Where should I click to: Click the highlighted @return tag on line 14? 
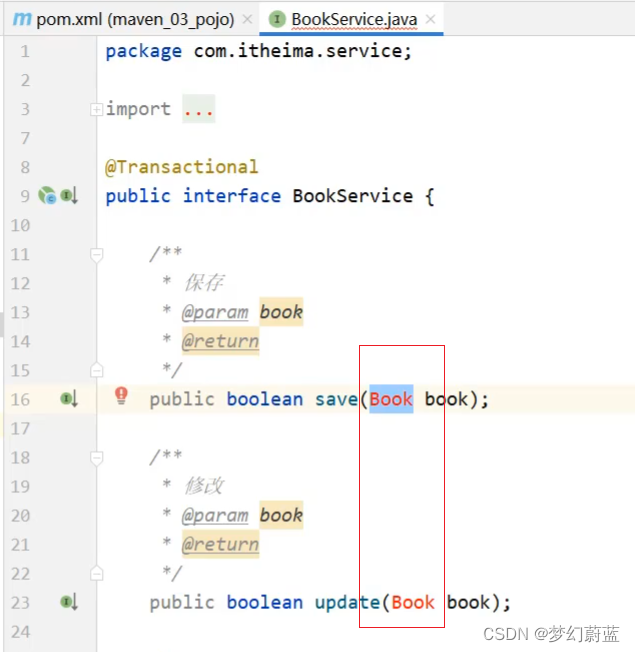coord(220,341)
